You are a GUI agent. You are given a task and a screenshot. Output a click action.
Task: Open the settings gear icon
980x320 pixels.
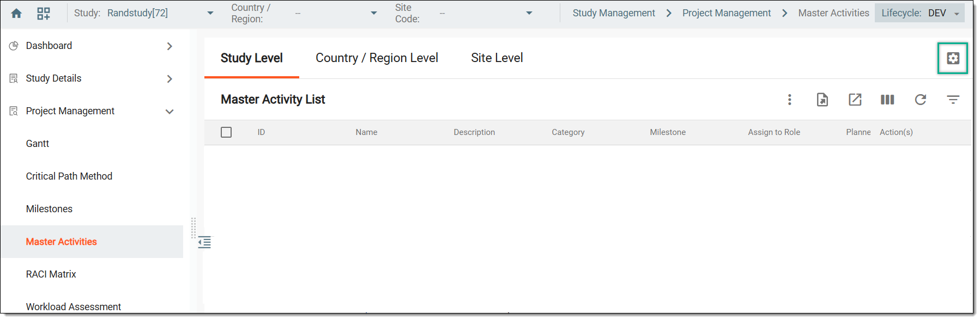(x=953, y=58)
